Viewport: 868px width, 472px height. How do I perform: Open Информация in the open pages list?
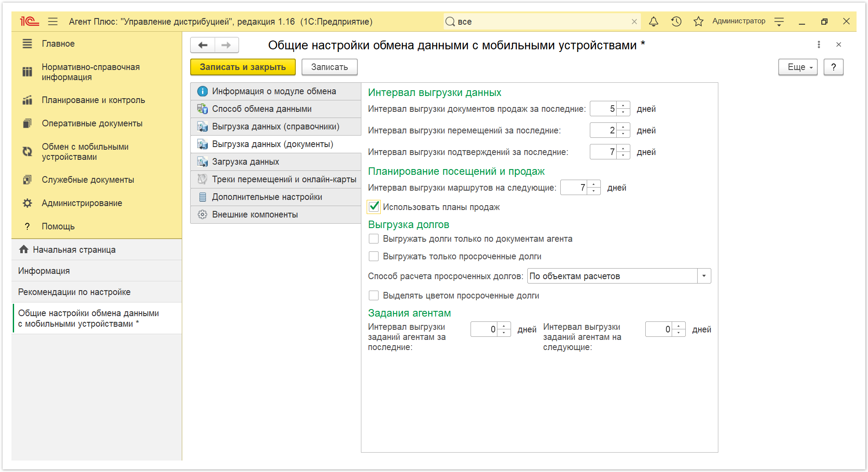97,271
